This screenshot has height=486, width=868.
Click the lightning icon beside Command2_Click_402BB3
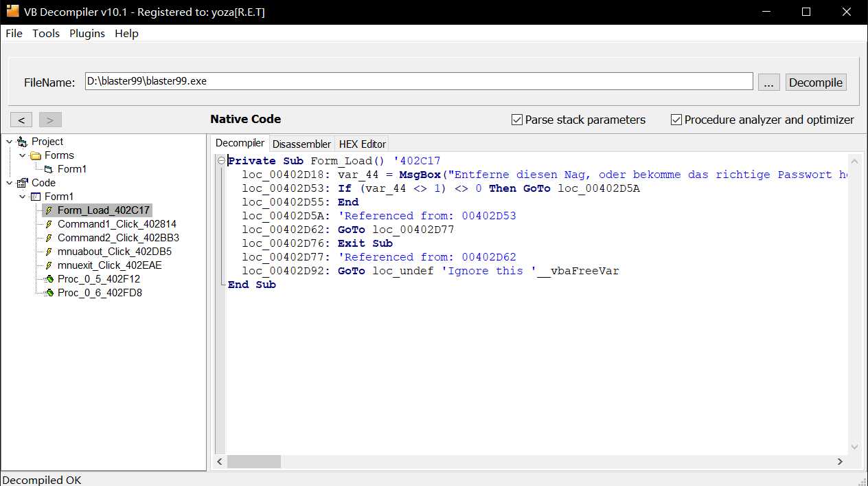[x=49, y=238]
